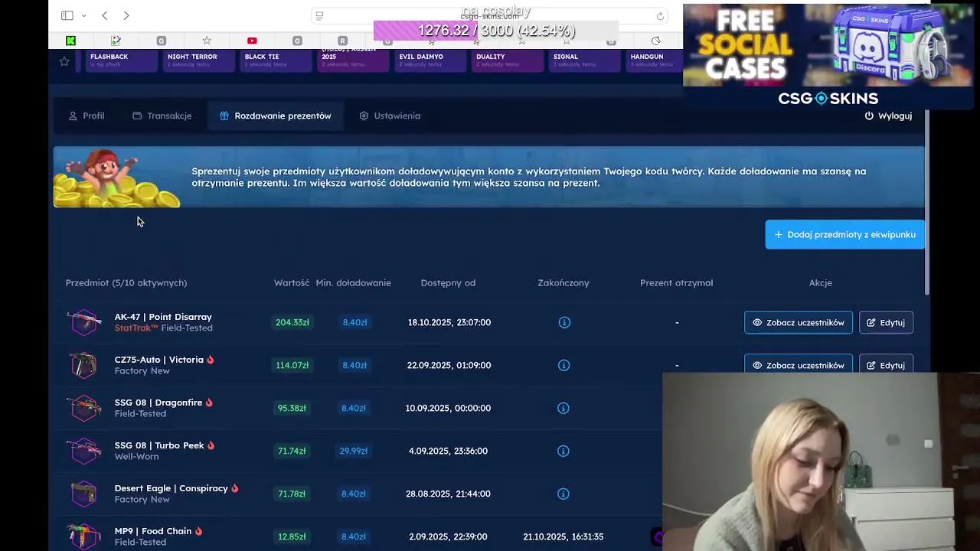Click the date 18.10.2025, 23:07:00
Image resolution: width=980 pixels, height=551 pixels.
click(x=449, y=322)
